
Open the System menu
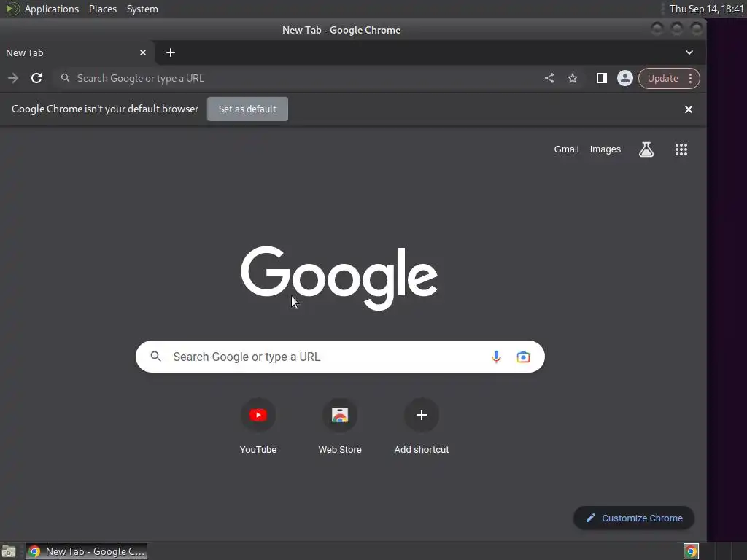(x=142, y=9)
